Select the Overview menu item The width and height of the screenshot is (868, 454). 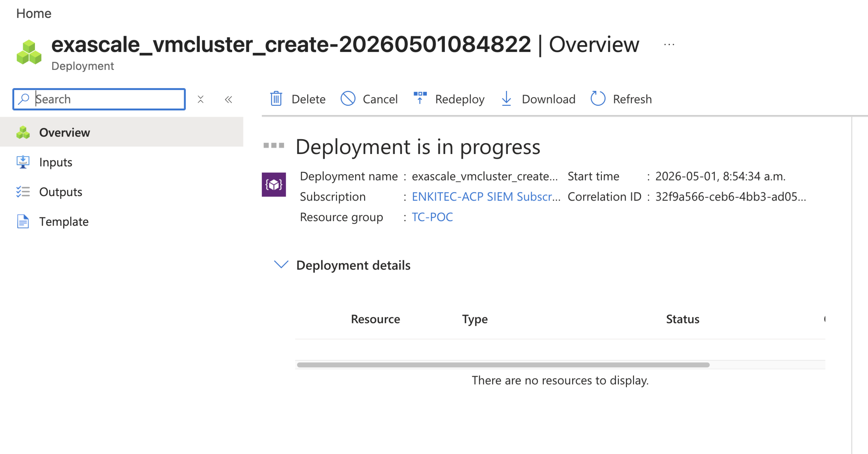tap(121, 132)
